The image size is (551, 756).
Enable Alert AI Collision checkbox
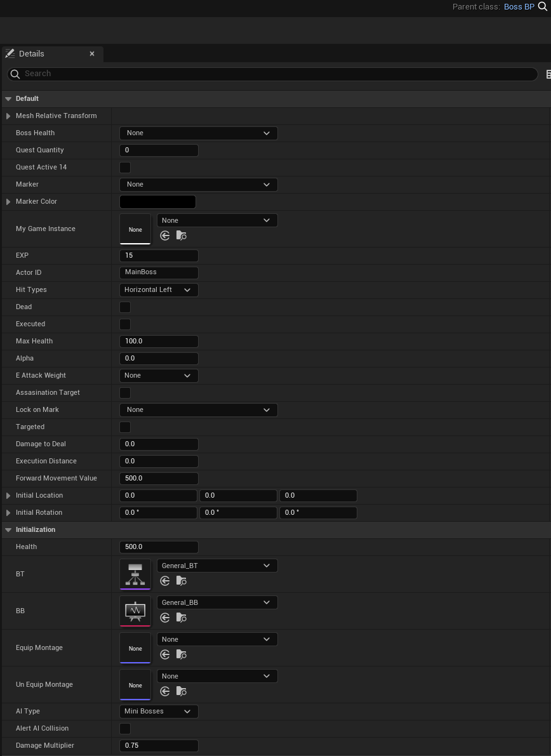[x=125, y=729]
